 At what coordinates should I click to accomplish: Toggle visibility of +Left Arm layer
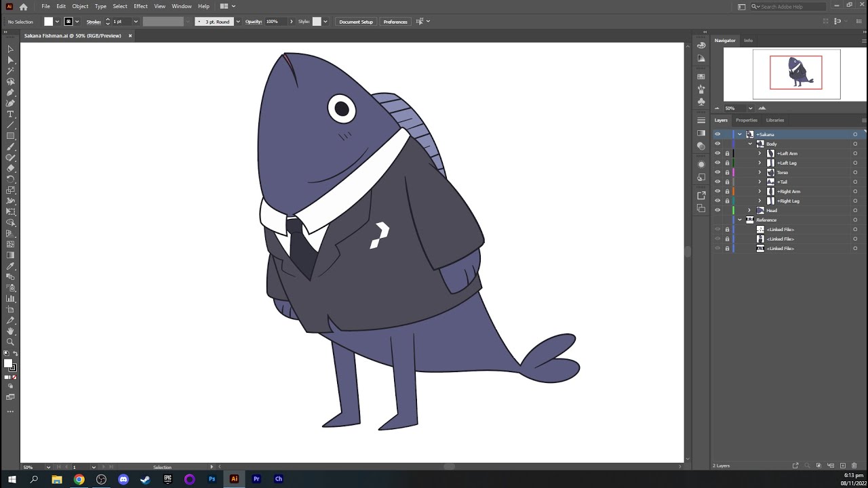tap(717, 153)
